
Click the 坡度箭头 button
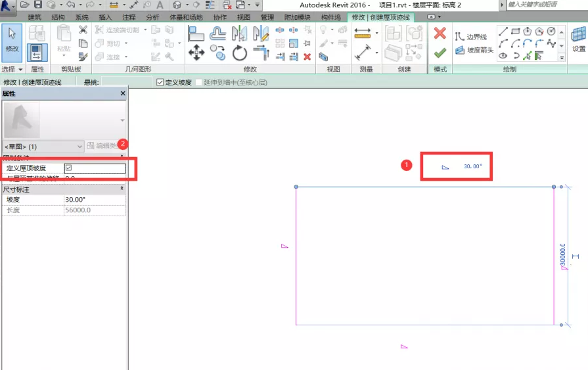tap(471, 50)
